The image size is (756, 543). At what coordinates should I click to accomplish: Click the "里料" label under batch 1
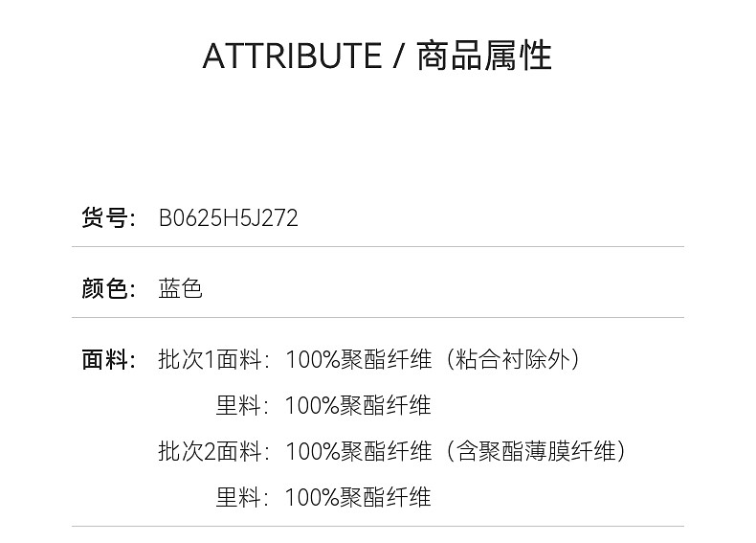238,406
